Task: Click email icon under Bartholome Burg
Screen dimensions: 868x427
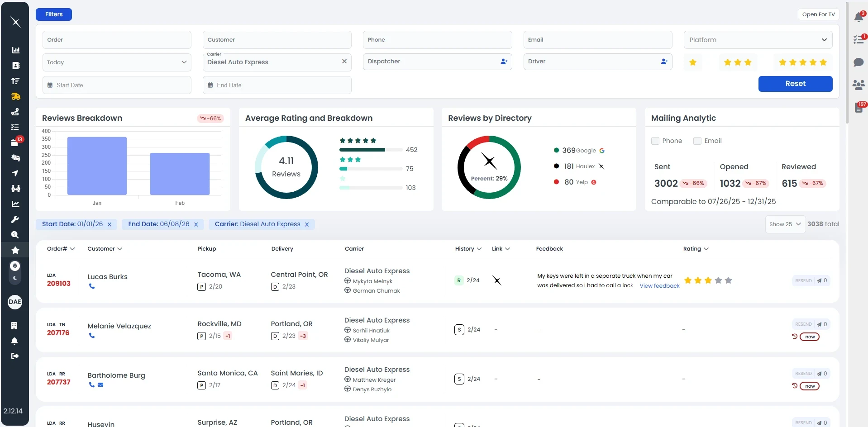Action: pyautogui.click(x=100, y=385)
